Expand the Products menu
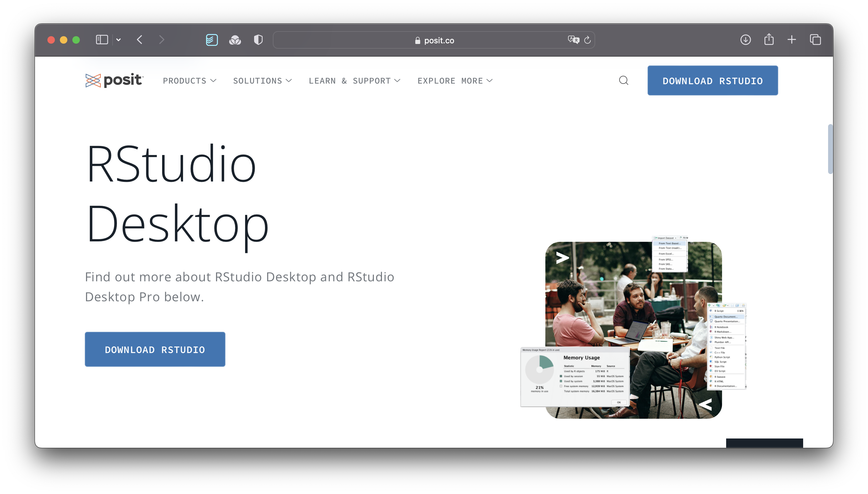 point(189,81)
